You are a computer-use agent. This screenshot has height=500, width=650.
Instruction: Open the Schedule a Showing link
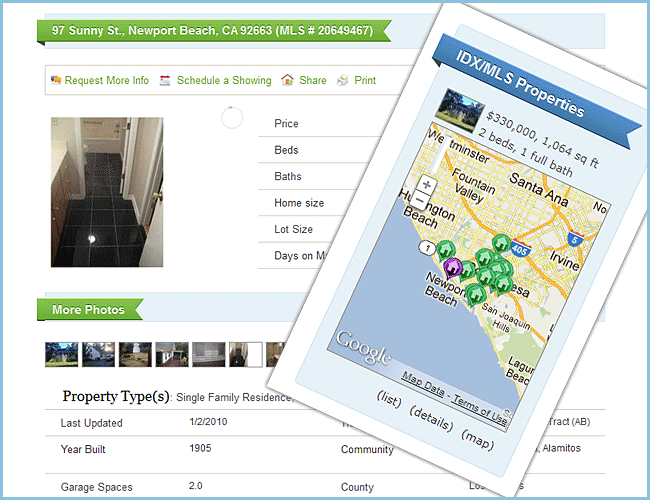224,80
